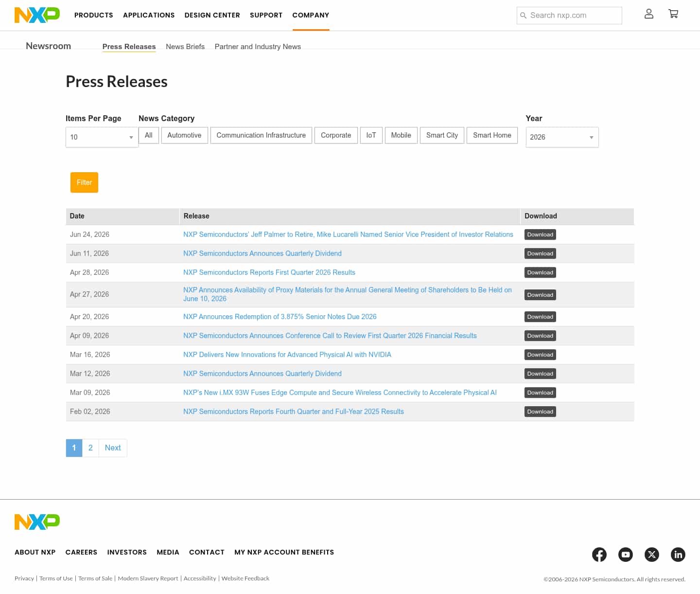Open the Website Feedback link
Viewport: 700px width, 594px height.
(245, 578)
